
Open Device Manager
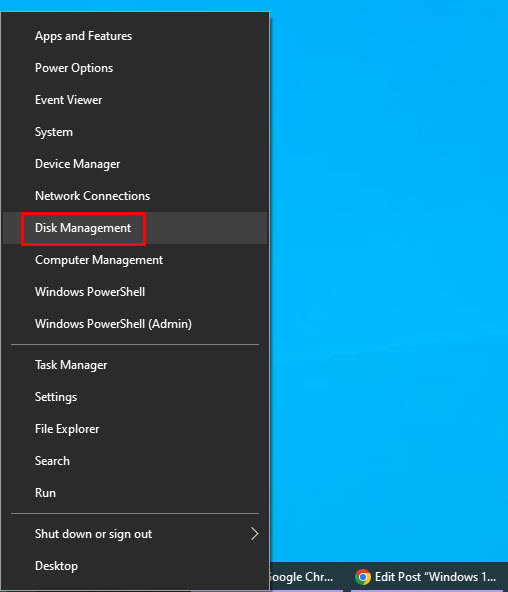coord(135,164)
